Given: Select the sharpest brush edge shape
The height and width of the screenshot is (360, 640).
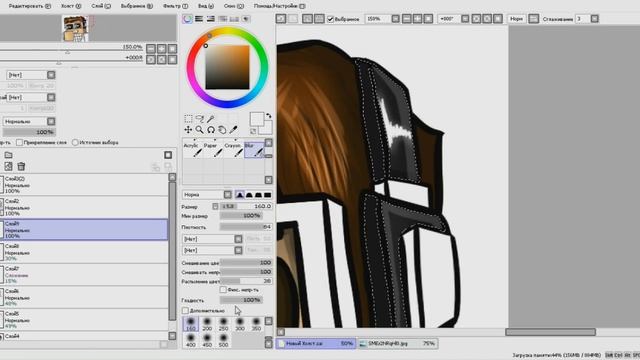Looking at the screenshot, I should [240, 195].
